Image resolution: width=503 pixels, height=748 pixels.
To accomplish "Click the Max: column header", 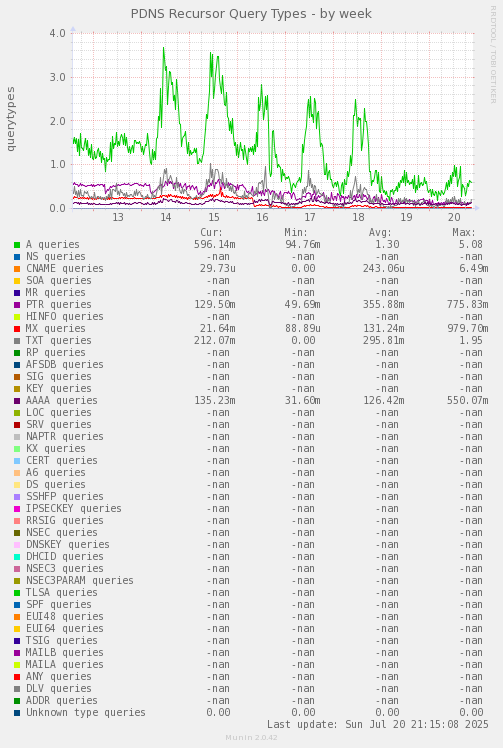I will coord(464,233).
